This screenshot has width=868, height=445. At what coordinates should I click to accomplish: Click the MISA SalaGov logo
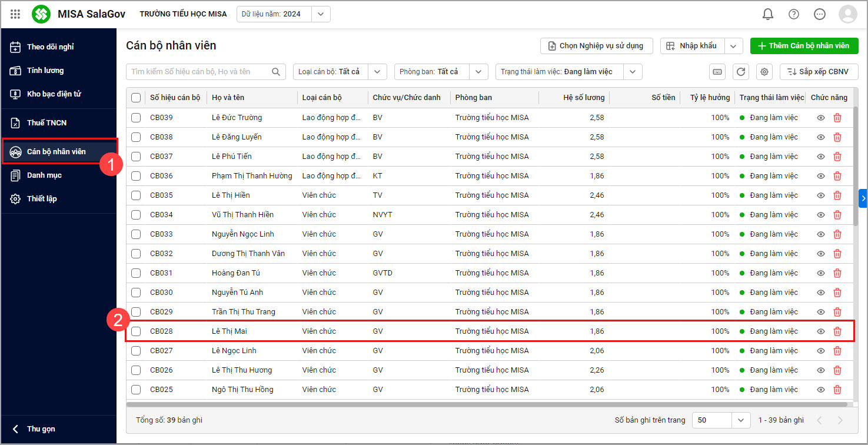click(41, 14)
